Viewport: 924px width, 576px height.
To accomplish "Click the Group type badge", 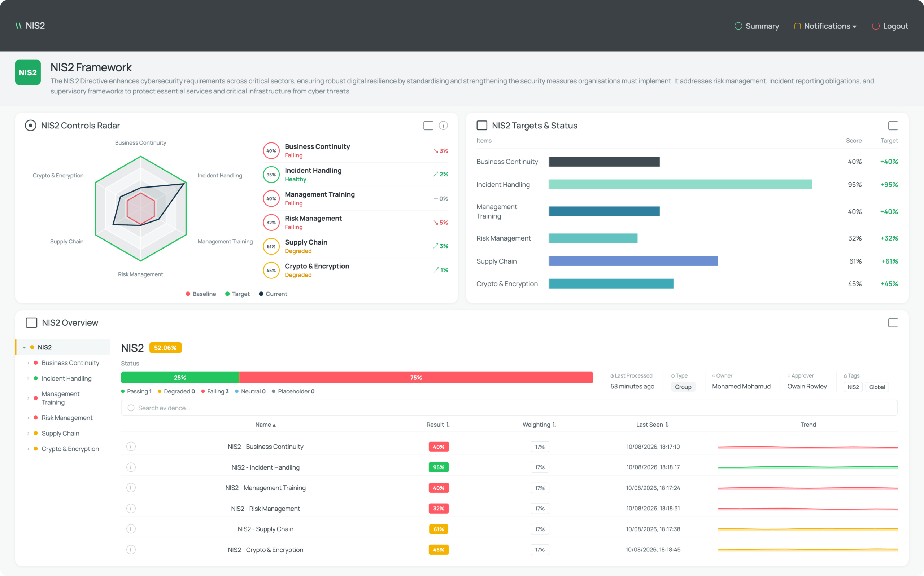I will 683,387.
